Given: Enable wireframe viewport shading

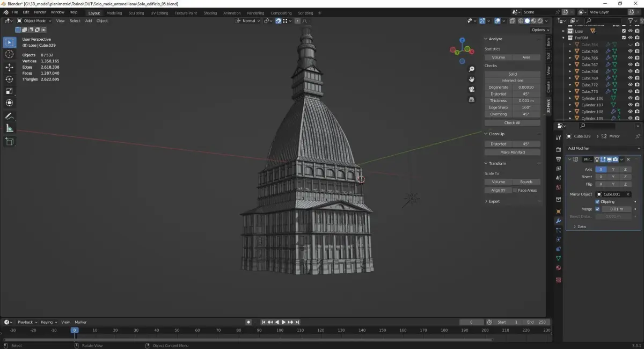Looking at the screenshot, I should click(x=520, y=21).
